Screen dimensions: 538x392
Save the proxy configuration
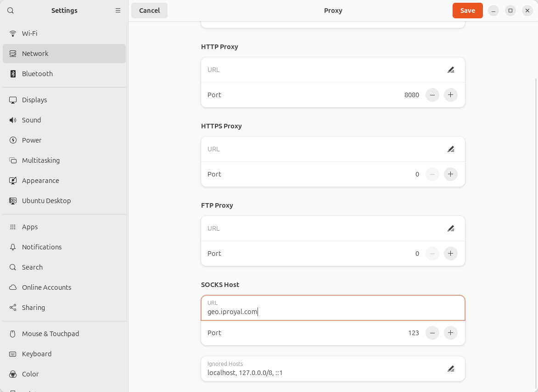tap(467, 11)
